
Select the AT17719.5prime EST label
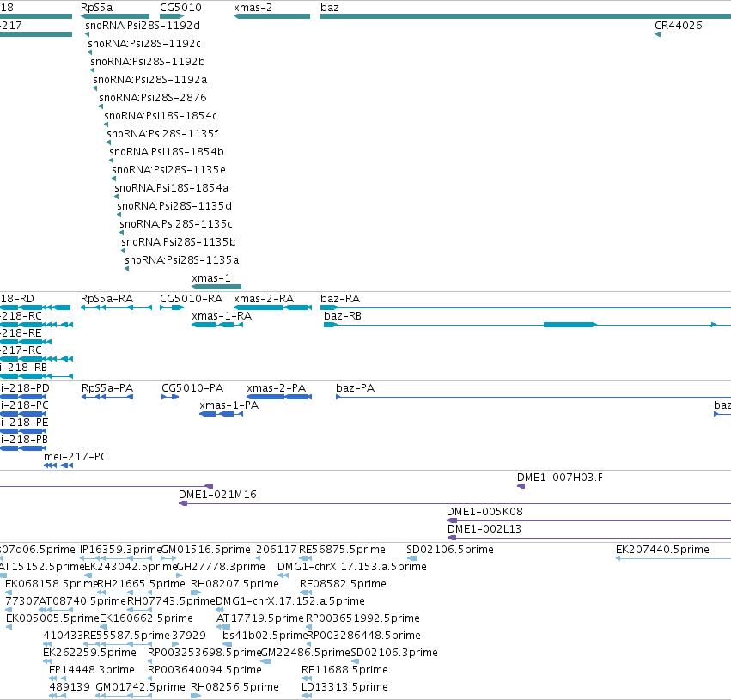pyautogui.click(x=260, y=619)
